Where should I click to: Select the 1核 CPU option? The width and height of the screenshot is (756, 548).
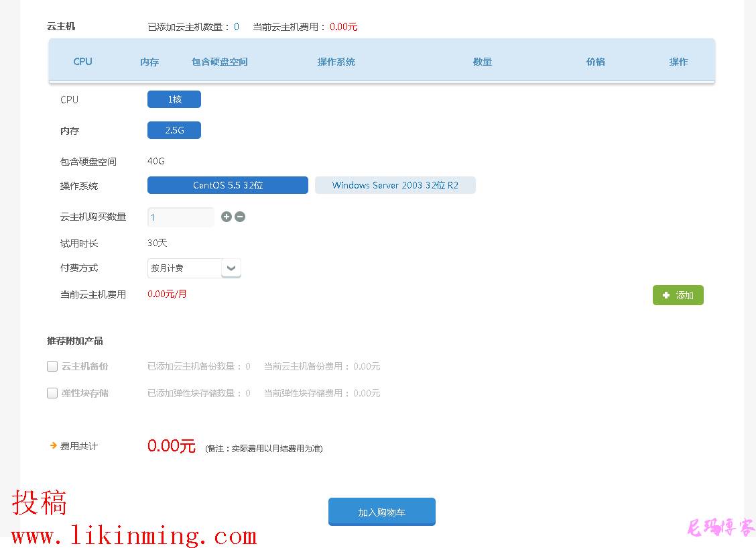point(174,99)
